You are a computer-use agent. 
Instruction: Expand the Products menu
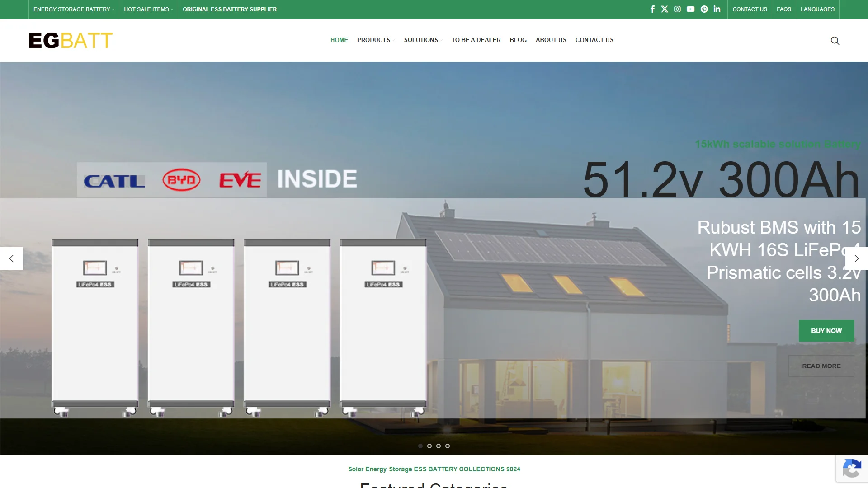point(376,40)
